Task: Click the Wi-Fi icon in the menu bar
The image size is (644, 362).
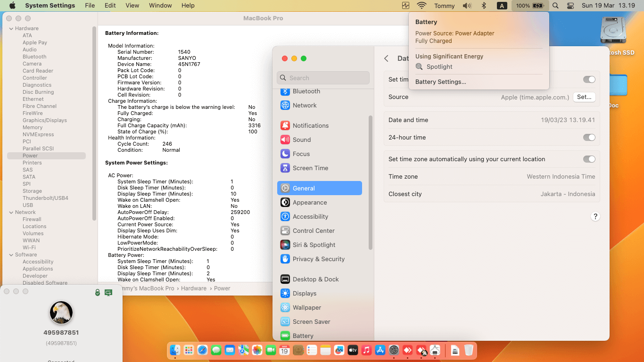Action: [421, 6]
